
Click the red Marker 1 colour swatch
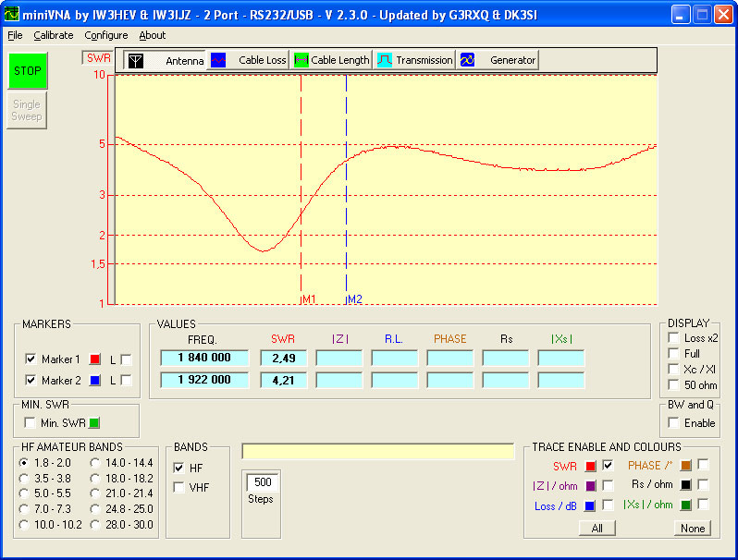click(x=93, y=359)
